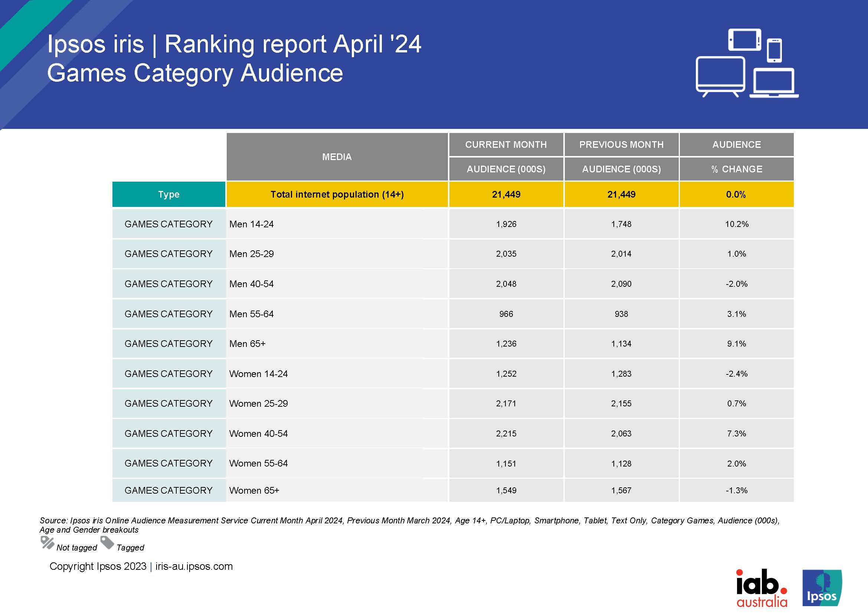Select the Total internet population row
Screen dimensions: 868x614
click(337, 195)
